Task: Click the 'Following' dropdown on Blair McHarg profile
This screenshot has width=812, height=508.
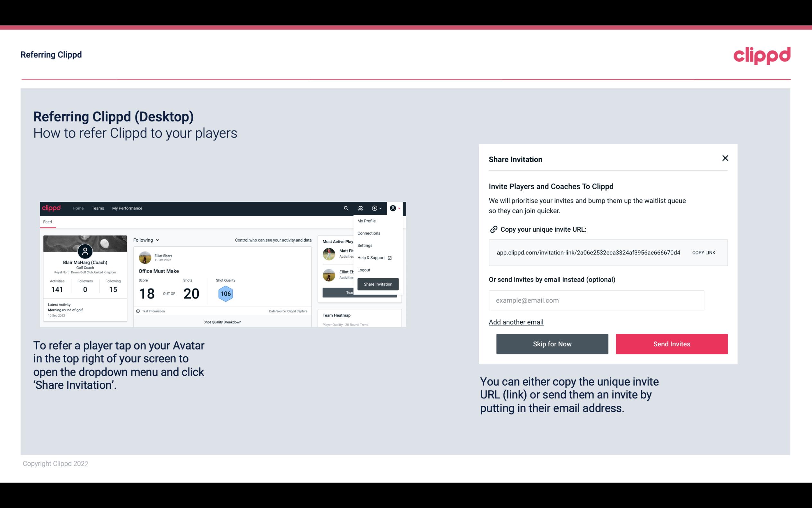Action: coord(145,240)
